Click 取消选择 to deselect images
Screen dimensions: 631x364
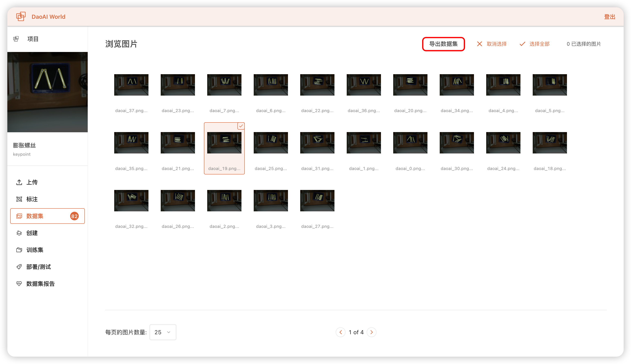492,44
